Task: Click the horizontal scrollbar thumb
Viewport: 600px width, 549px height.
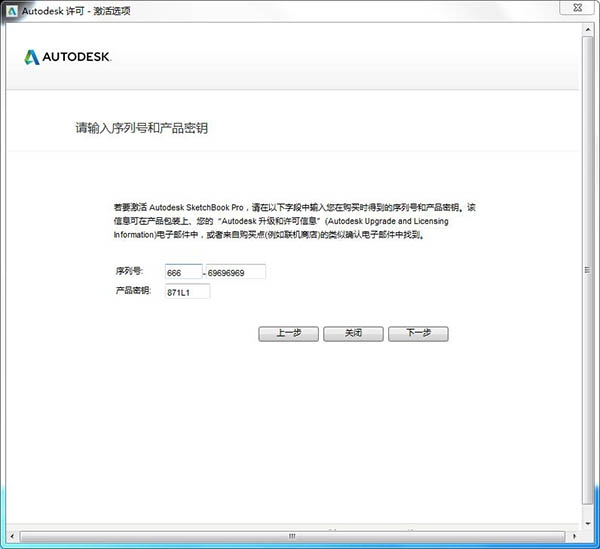Action: point(292,536)
